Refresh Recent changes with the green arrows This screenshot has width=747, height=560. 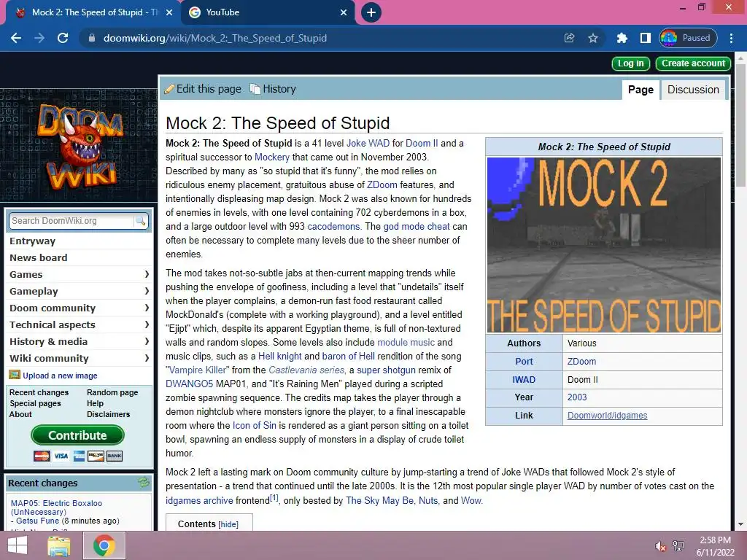[x=144, y=483]
